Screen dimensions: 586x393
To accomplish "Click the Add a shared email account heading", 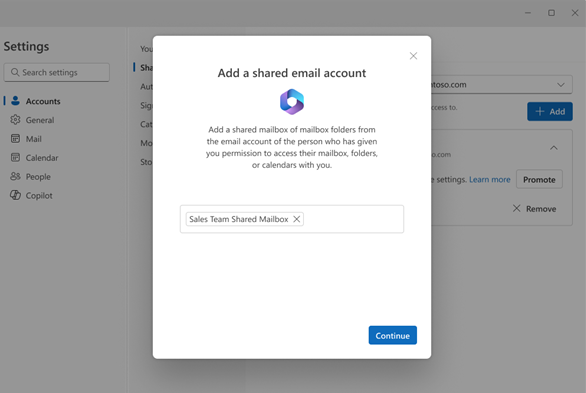I will (x=292, y=73).
